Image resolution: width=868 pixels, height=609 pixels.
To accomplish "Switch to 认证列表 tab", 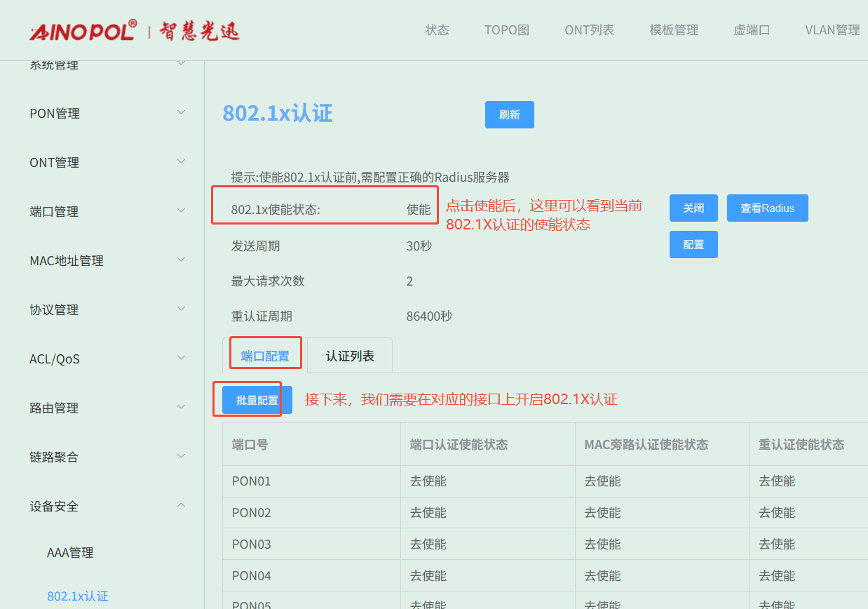I will click(350, 356).
